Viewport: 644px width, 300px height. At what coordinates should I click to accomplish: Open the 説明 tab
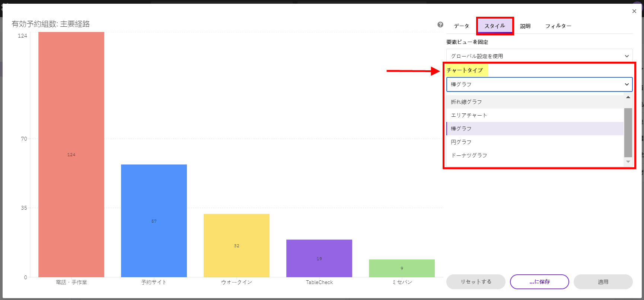(525, 26)
